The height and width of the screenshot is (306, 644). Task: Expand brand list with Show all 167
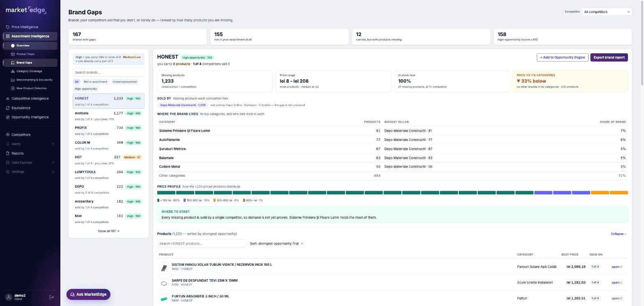pyautogui.click(x=108, y=231)
